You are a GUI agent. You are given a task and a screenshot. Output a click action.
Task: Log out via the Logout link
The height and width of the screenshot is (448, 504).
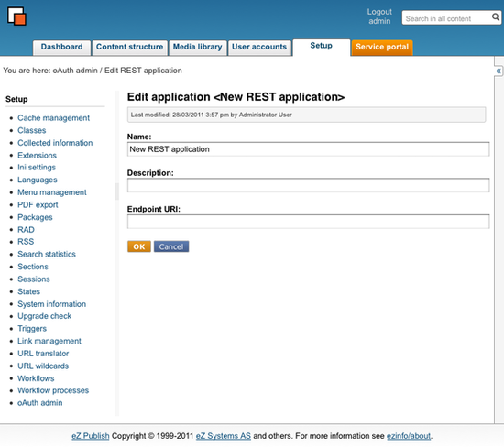click(x=379, y=12)
